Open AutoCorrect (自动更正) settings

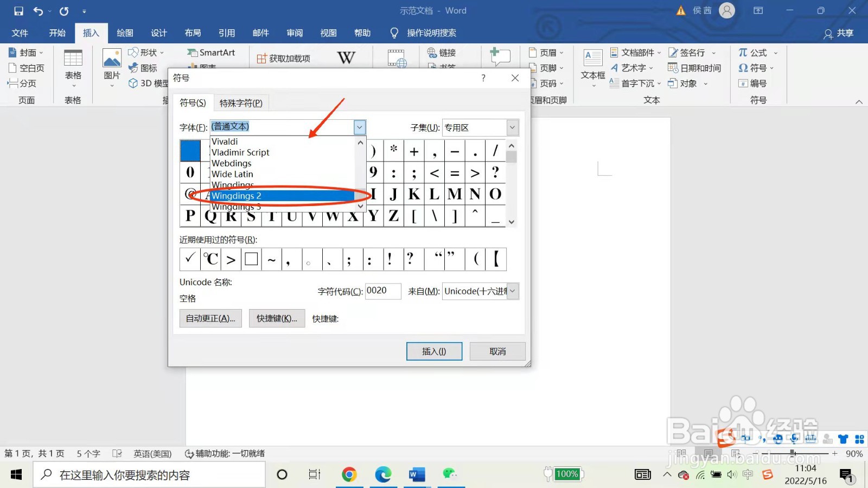click(210, 318)
